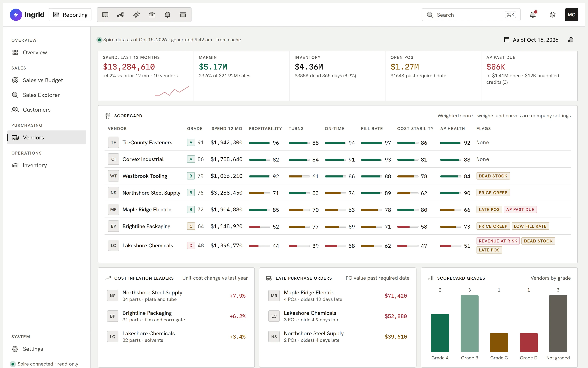Open Inventory in the sidebar
The height and width of the screenshot is (368, 588).
(47, 165)
